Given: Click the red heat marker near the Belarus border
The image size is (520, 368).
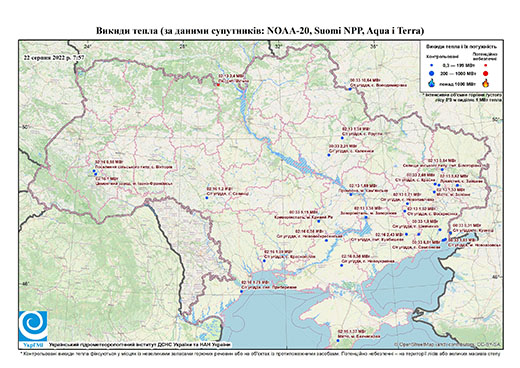Looking at the screenshot, I should 218,85.
